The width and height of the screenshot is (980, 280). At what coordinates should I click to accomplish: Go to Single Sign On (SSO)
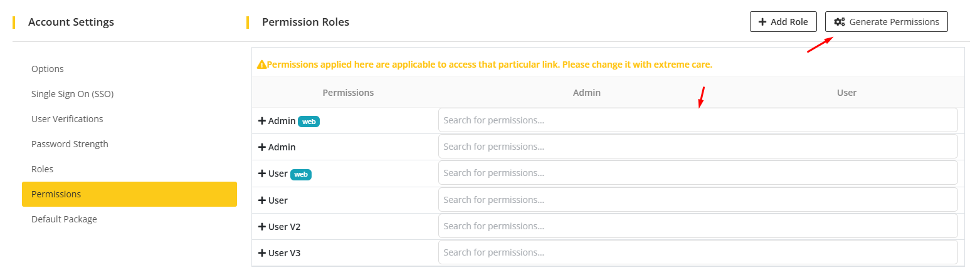coord(72,94)
